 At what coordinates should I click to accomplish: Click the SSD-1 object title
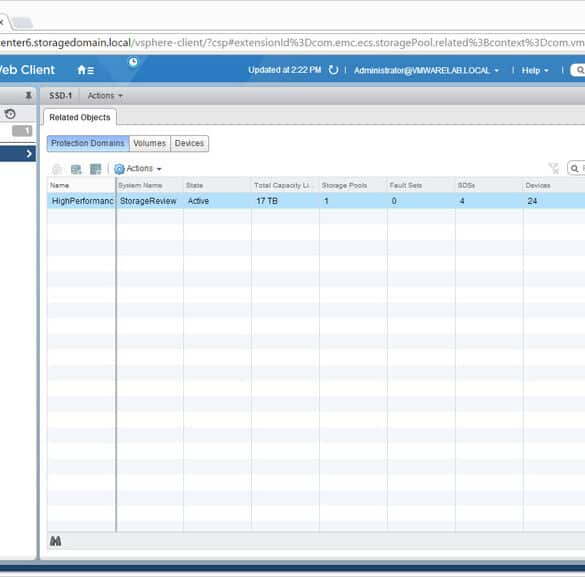pos(60,95)
